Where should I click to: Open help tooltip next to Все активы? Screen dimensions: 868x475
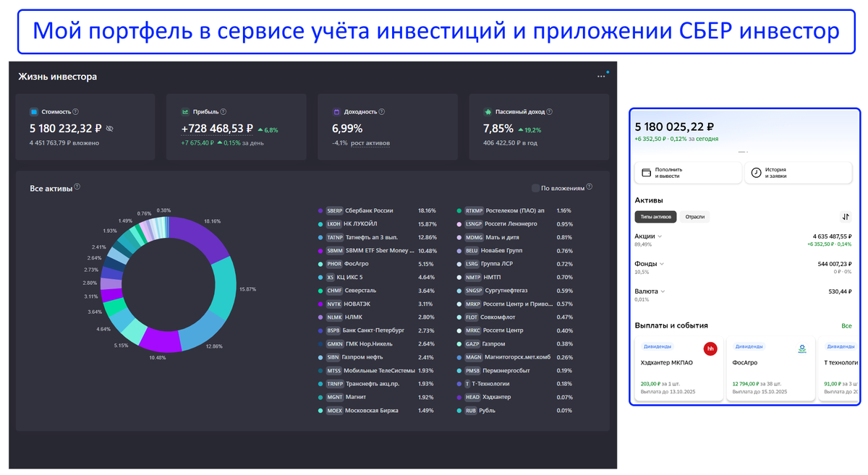point(77,187)
